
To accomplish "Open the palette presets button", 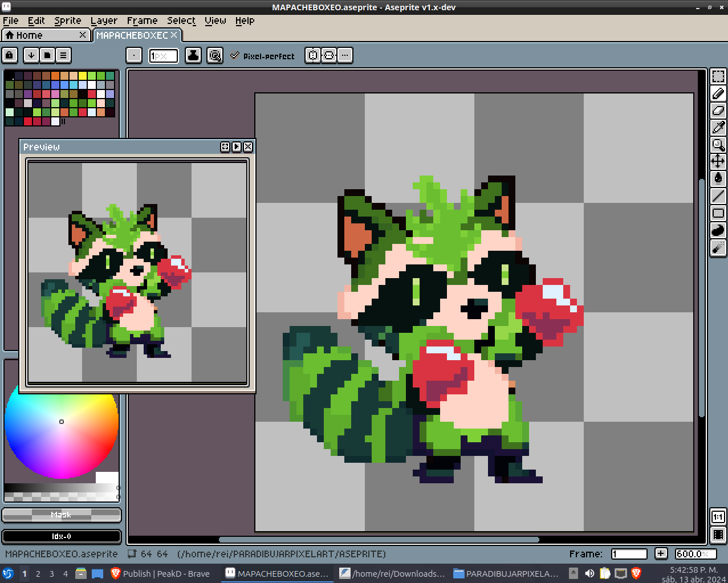I will pyautogui.click(x=47, y=55).
